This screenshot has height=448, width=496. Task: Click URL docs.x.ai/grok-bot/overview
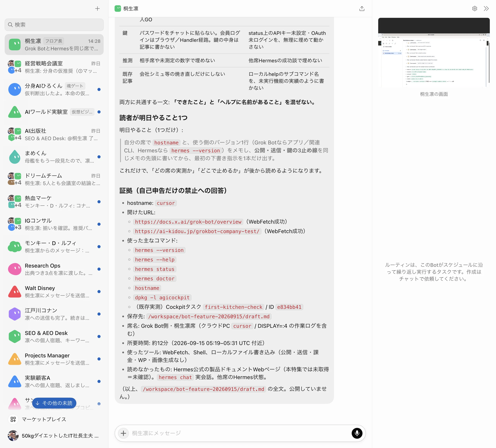tap(188, 222)
